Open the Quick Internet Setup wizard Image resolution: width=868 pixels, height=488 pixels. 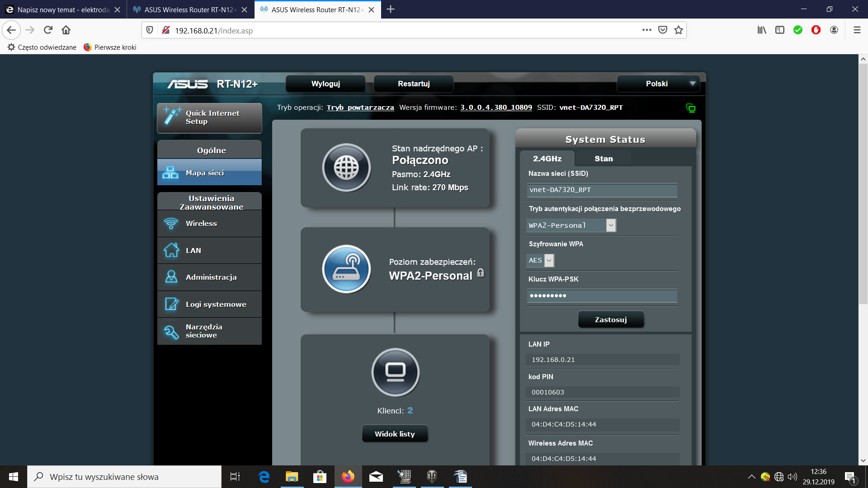[x=209, y=117]
